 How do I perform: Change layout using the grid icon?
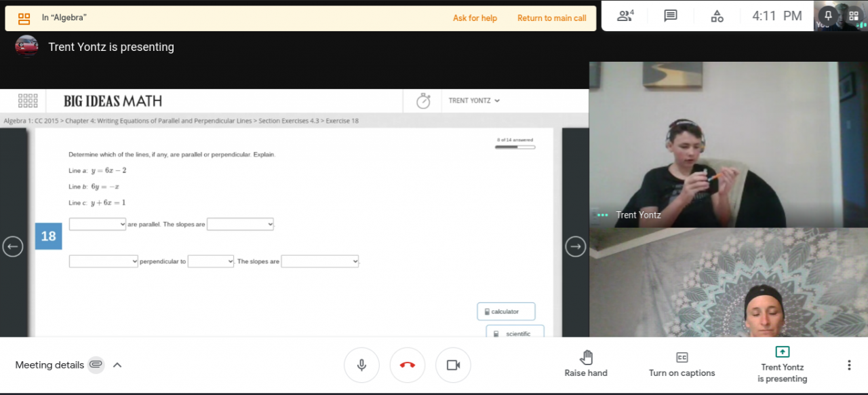click(854, 16)
